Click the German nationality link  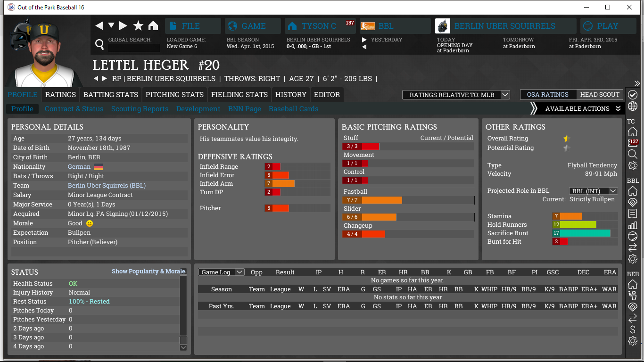coord(79,167)
